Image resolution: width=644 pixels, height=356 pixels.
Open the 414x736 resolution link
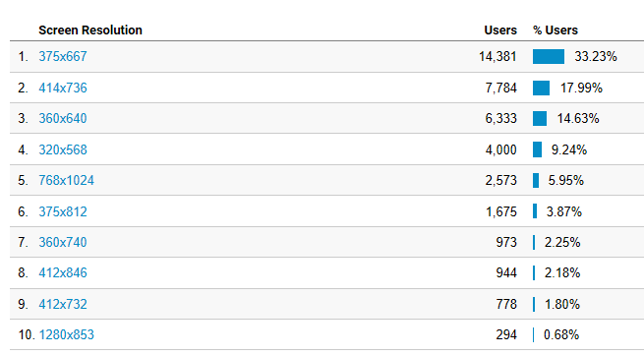[x=63, y=88]
